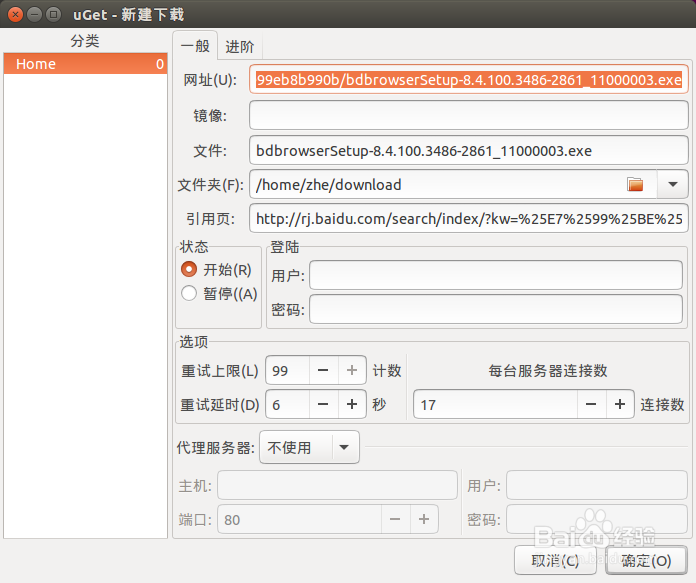Decrease 连接数 with minus button
Viewport: 696px width, 583px height.
pyautogui.click(x=591, y=405)
